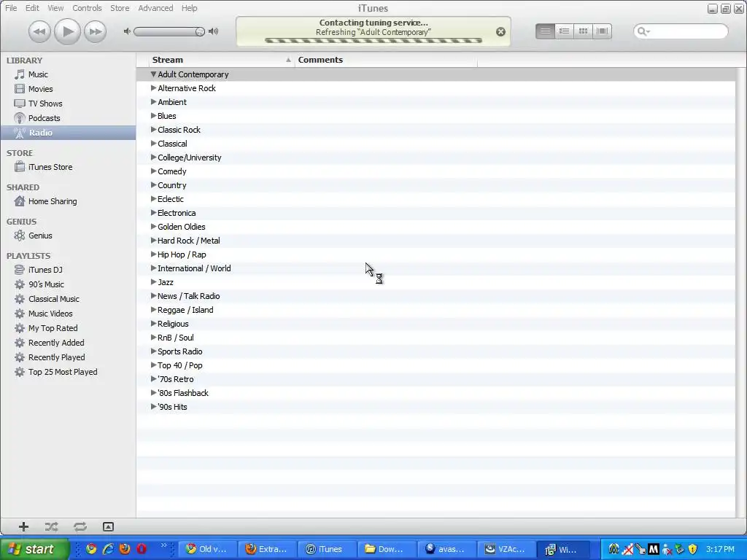Open the Edit menu

pyautogui.click(x=32, y=8)
